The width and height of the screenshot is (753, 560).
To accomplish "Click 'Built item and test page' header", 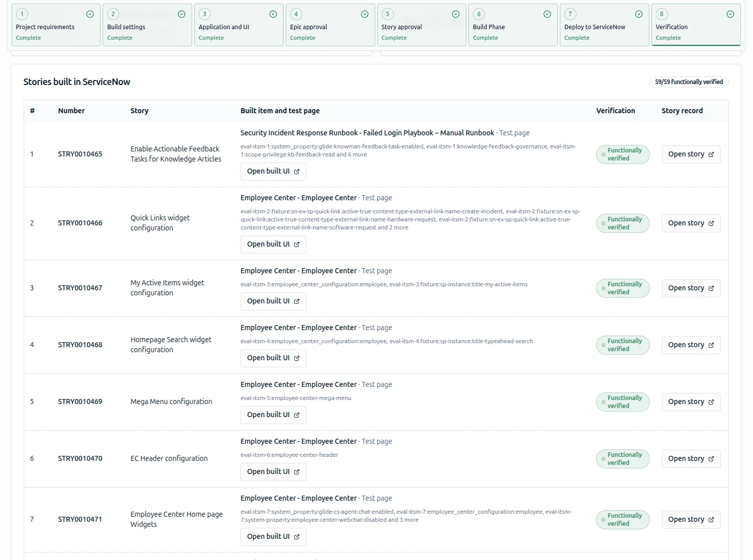I will (x=280, y=111).
